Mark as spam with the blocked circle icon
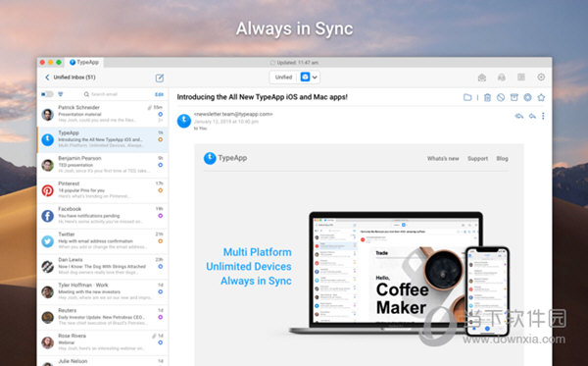Screen dimensions: 588x366 (501, 97)
